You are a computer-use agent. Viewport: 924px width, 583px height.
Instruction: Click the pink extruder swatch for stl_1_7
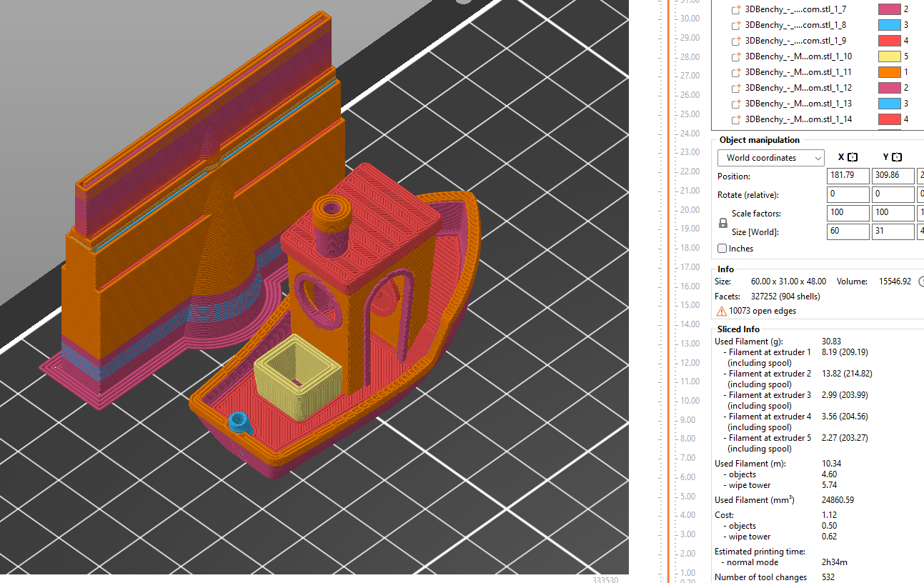coord(890,9)
